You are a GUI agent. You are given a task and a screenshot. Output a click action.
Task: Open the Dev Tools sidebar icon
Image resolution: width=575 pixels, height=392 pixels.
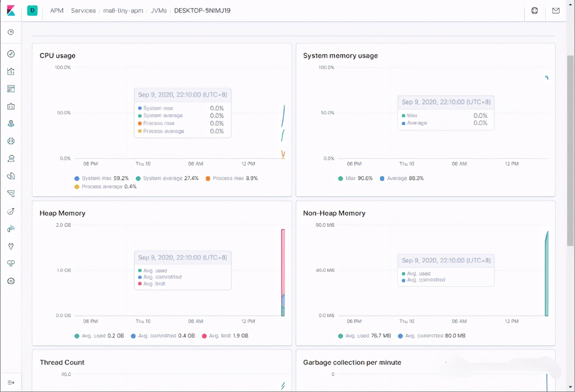pyautogui.click(x=11, y=246)
